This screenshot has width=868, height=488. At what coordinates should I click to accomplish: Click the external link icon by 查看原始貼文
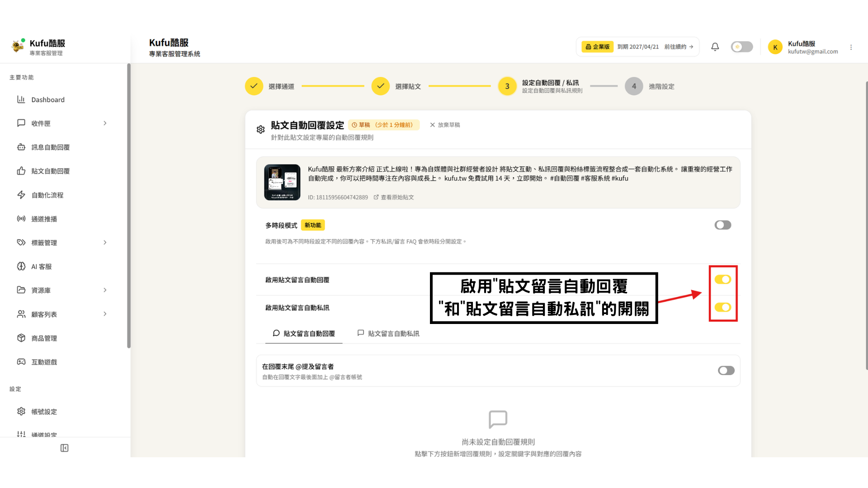[x=376, y=197]
